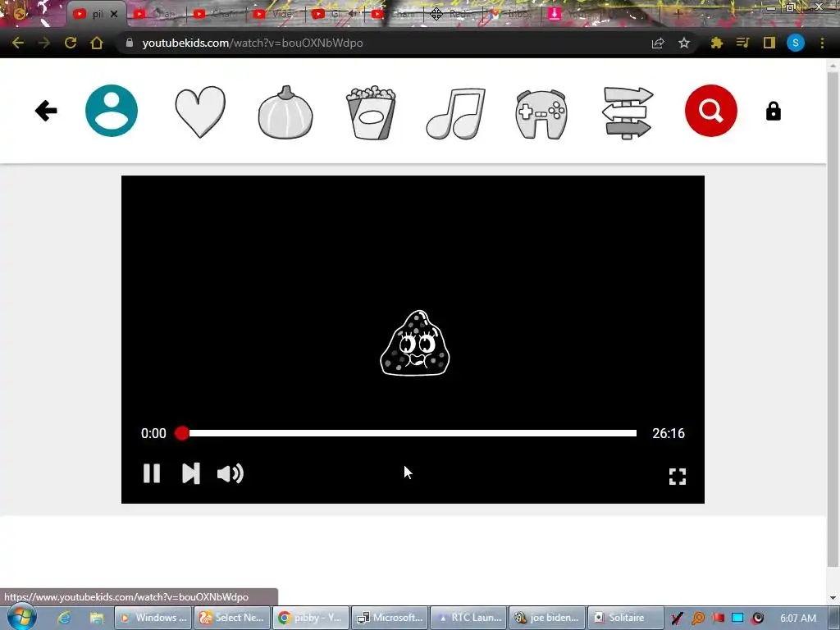
Task: Go back with the black arrow icon
Action: point(46,111)
